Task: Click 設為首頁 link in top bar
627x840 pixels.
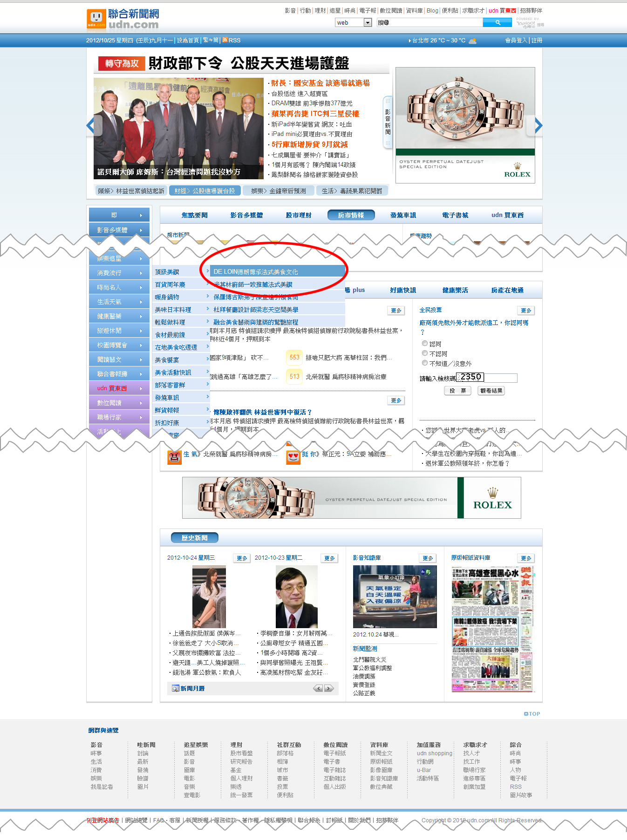Action: pos(188,41)
